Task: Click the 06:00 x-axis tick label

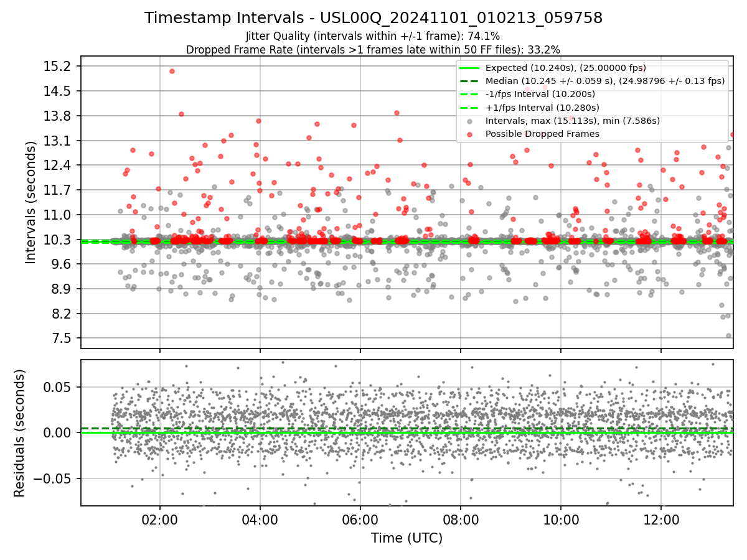Action: (x=360, y=520)
